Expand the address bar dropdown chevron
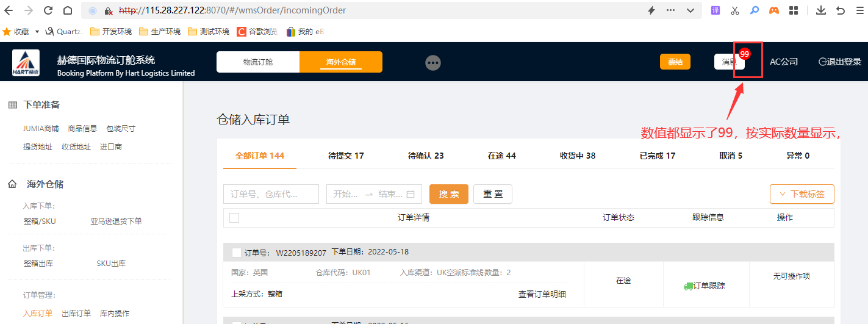This screenshot has height=324, width=868. tap(690, 10)
